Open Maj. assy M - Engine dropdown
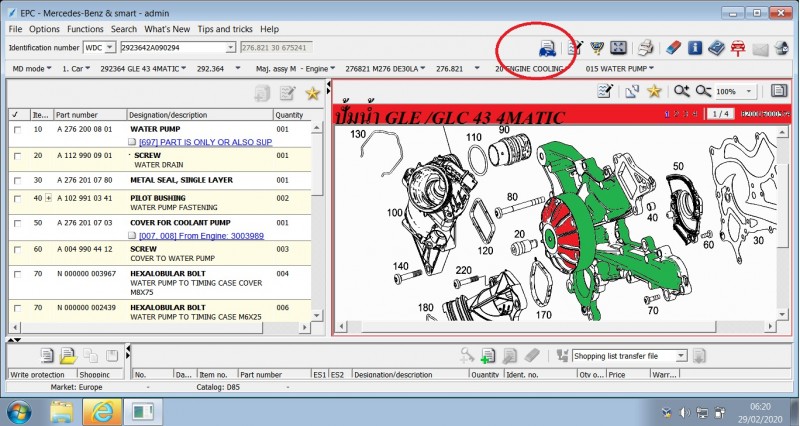This screenshot has height=426, width=800. click(x=295, y=68)
